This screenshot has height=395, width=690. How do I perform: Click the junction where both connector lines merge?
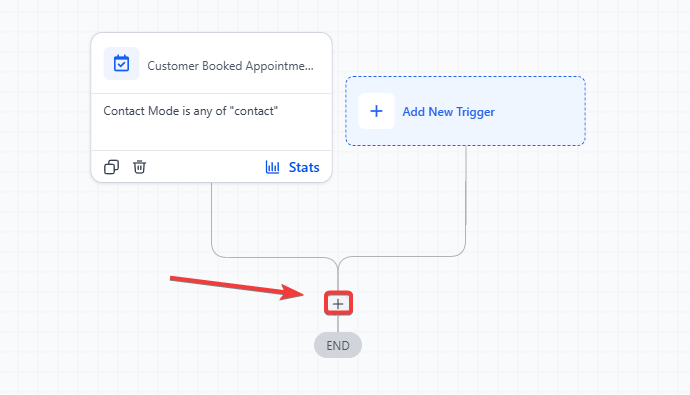pos(338,264)
